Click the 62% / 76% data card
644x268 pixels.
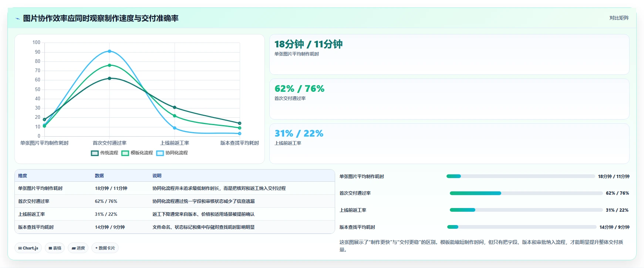pyautogui.click(x=449, y=99)
